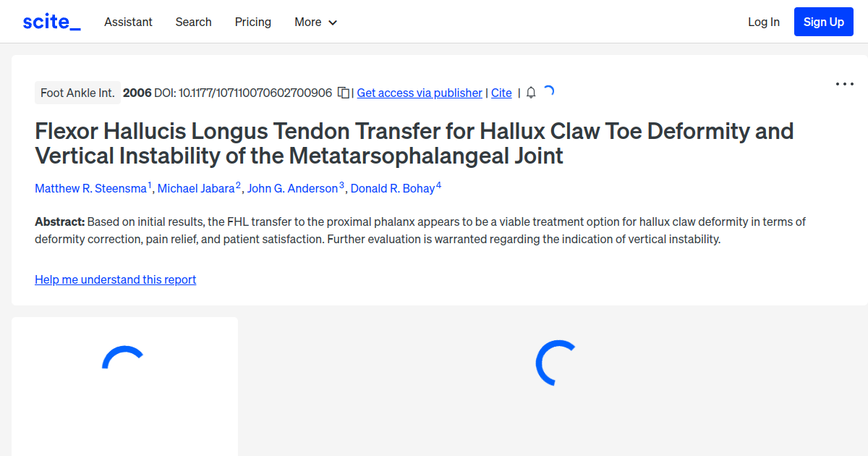Click the copy DOI icon

[344, 93]
